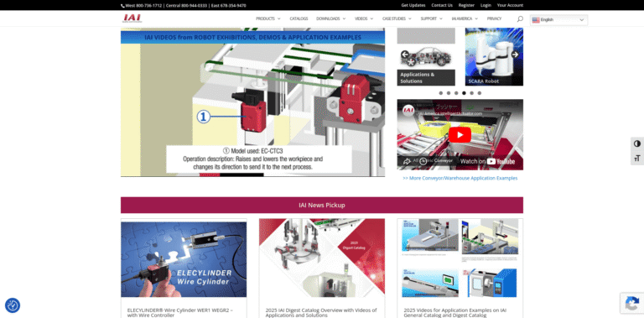Click the IAI News Pickup header bar

pyautogui.click(x=322, y=205)
